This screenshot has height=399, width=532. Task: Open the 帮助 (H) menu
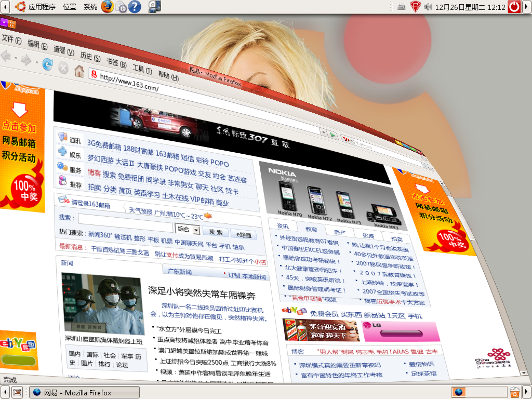[168, 75]
